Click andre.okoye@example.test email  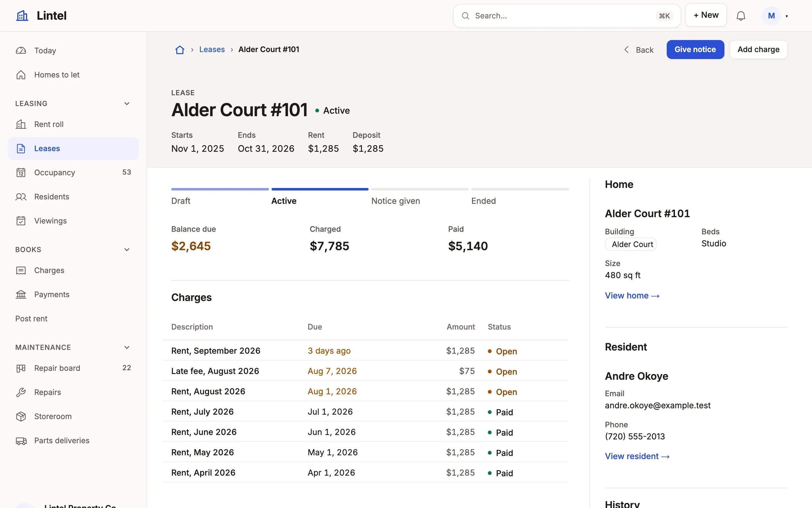[658, 405]
